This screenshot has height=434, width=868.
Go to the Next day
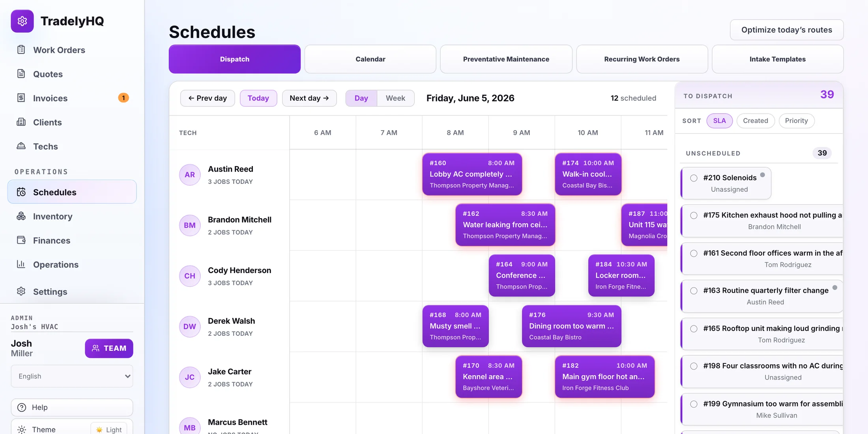(x=309, y=98)
